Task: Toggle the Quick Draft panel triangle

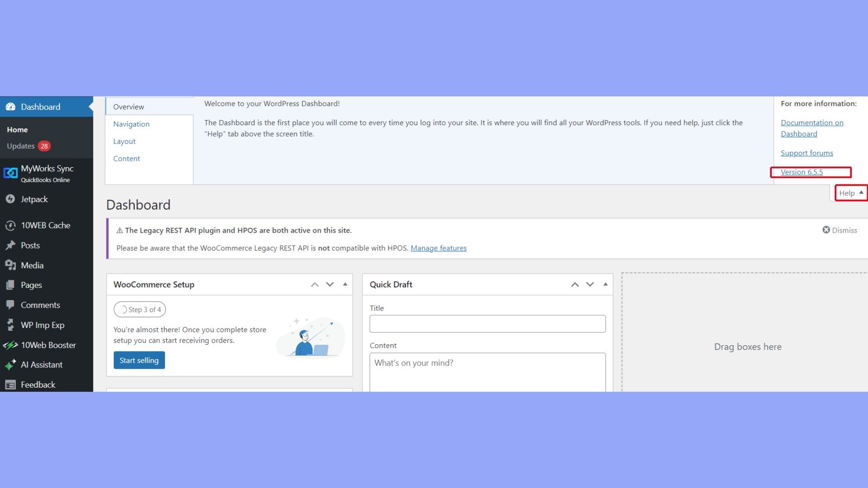Action: [605, 284]
